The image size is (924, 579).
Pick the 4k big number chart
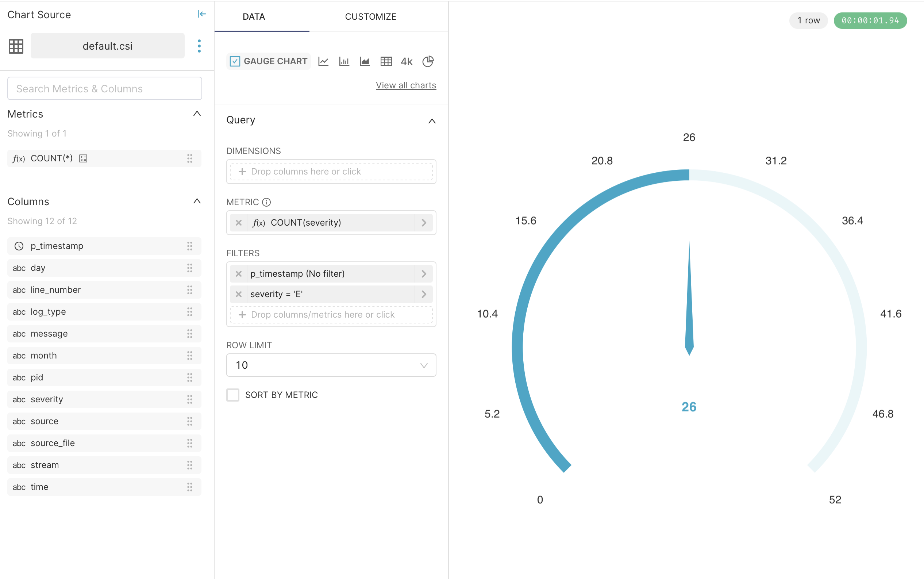407,61
